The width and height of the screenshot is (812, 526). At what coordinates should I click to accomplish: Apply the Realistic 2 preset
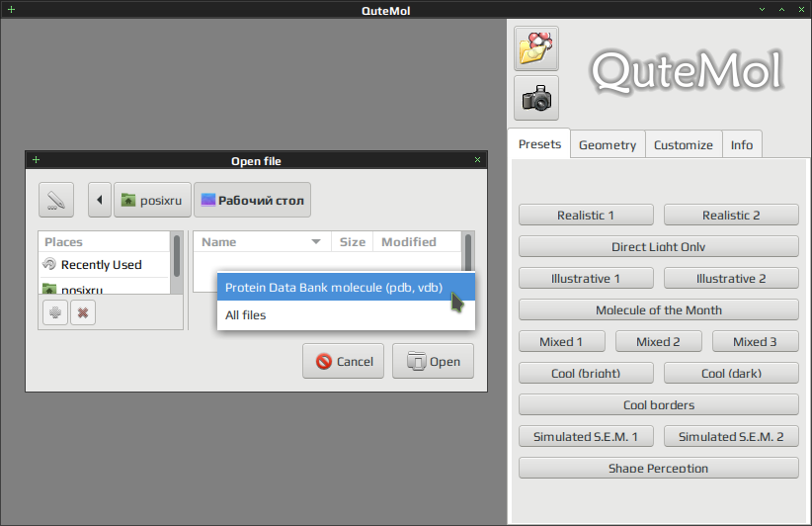point(731,216)
